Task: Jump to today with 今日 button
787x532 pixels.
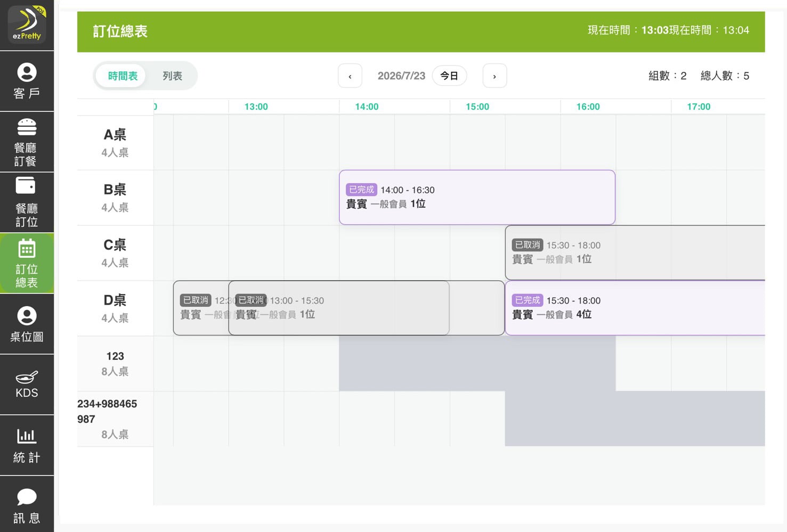Action: pyautogui.click(x=449, y=76)
